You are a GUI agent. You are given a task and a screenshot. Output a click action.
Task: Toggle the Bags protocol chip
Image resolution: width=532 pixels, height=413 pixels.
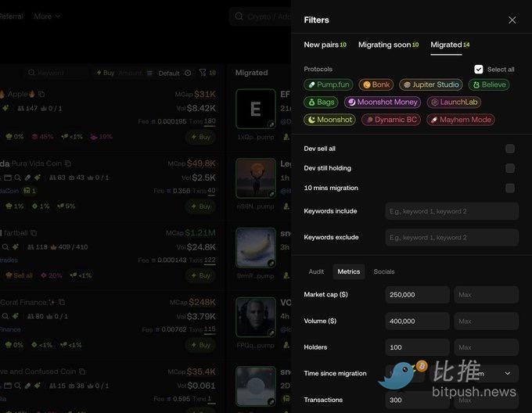click(321, 102)
